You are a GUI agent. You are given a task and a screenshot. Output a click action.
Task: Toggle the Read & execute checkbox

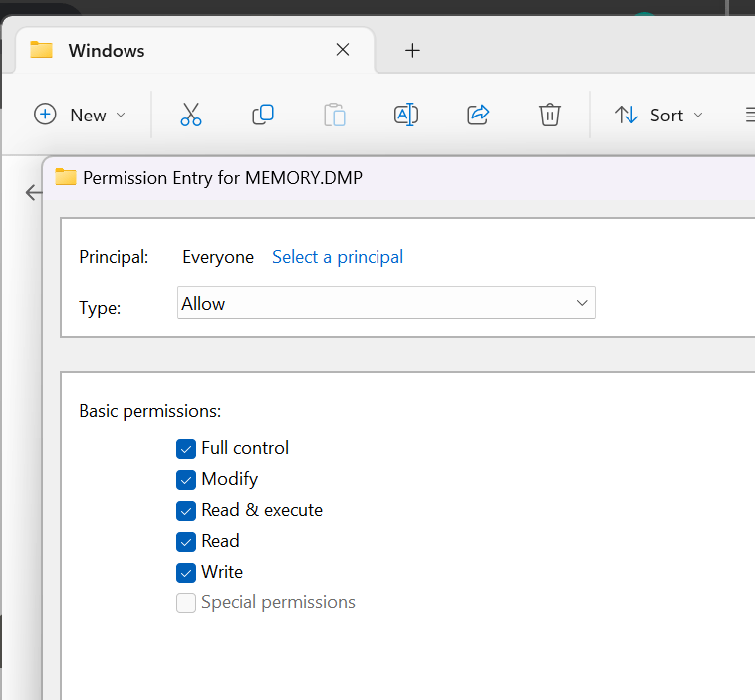186,511
